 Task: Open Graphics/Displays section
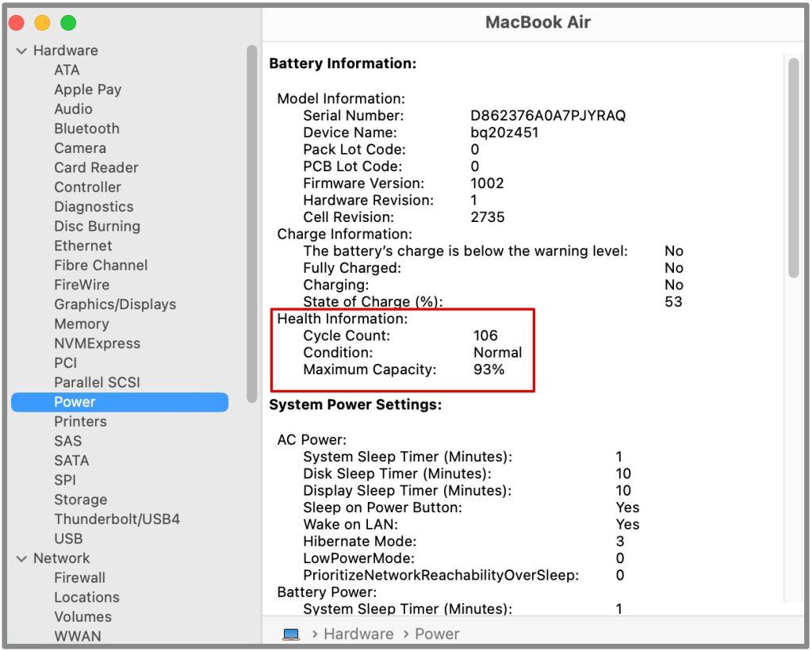pyautogui.click(x=115, y=304)
